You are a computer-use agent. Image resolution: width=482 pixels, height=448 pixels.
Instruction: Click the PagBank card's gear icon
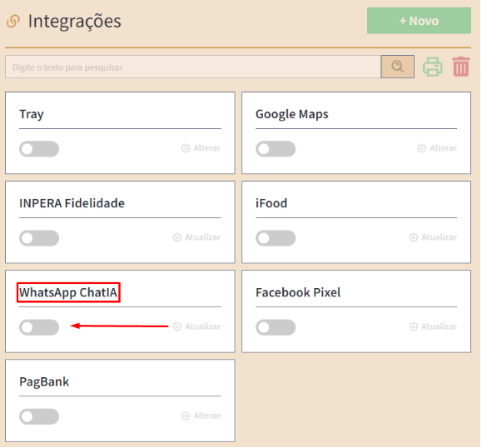click(186, 416)
